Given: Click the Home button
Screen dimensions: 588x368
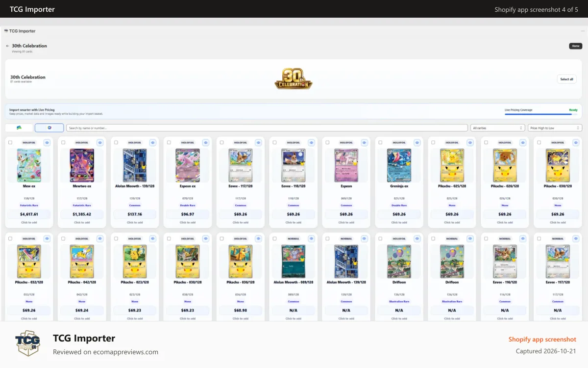Looking at the screenshot, I should pyautogui.click(x=576, y=46).
